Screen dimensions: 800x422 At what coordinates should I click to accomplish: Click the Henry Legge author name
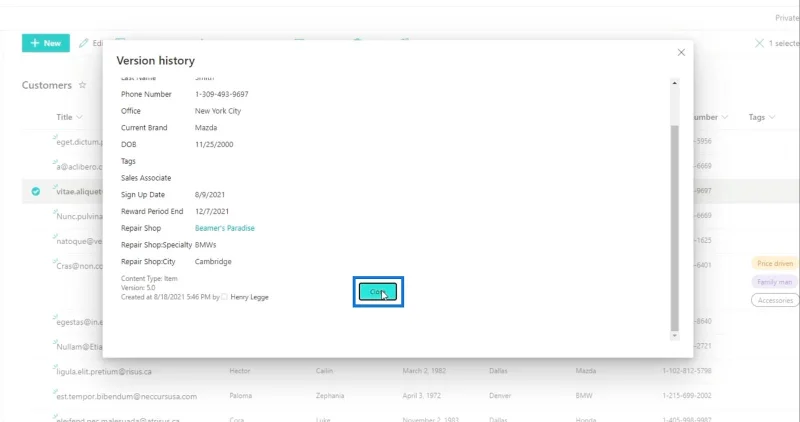[x=249, y=297]
